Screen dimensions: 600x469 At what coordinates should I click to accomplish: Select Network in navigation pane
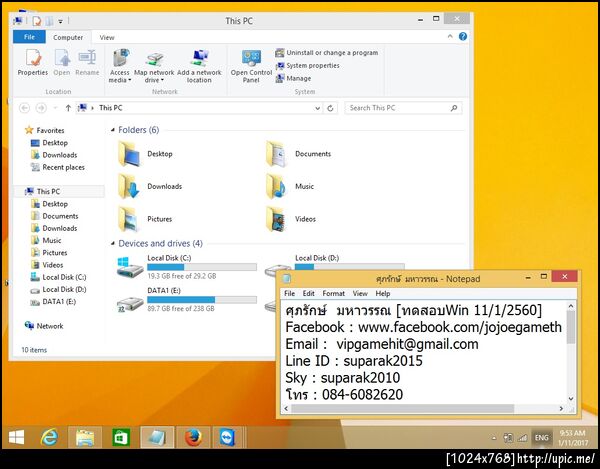point(44,326)
